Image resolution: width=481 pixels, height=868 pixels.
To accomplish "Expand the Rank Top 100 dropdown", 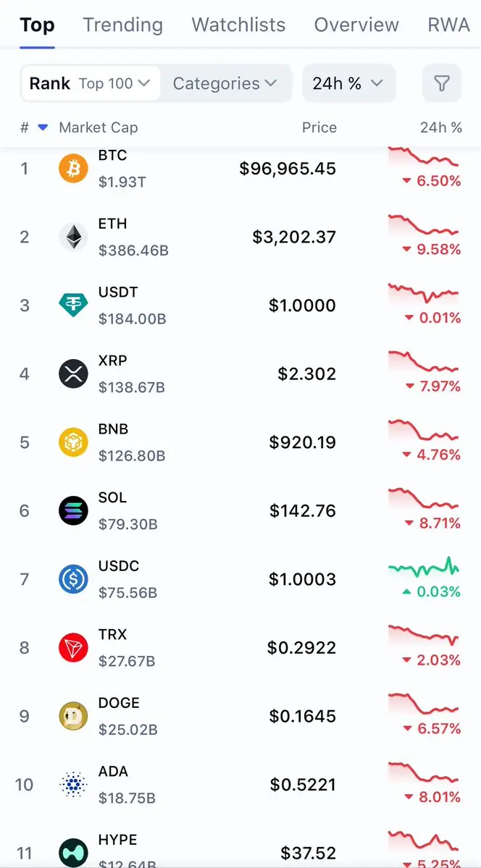I will pyautogui.click(x=90, y=84).
